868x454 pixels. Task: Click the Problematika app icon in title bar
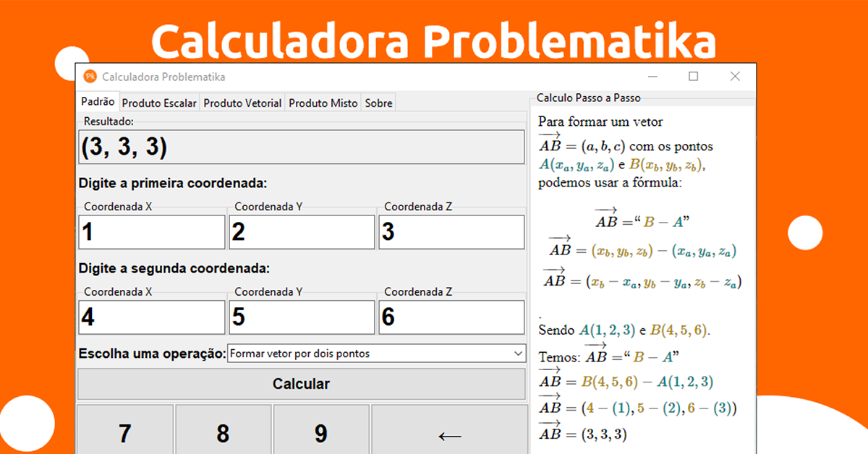click(x=90, y=77)
